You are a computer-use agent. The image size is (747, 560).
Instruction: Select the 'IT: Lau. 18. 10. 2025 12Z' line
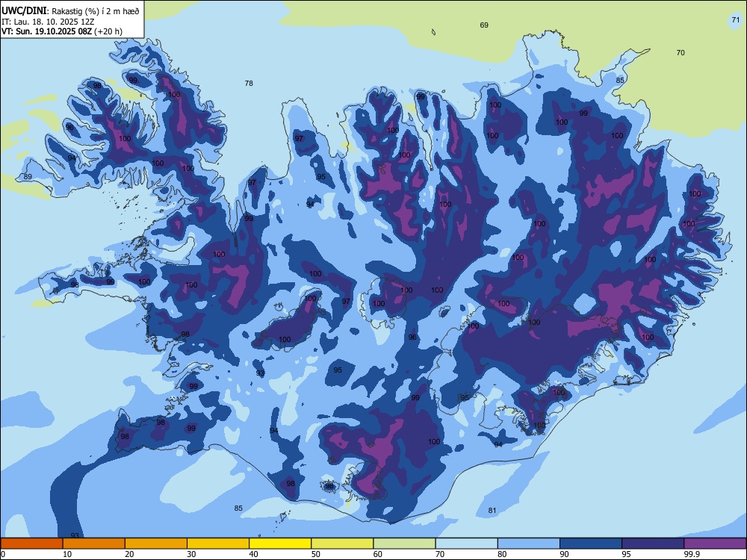pos(48,22)
